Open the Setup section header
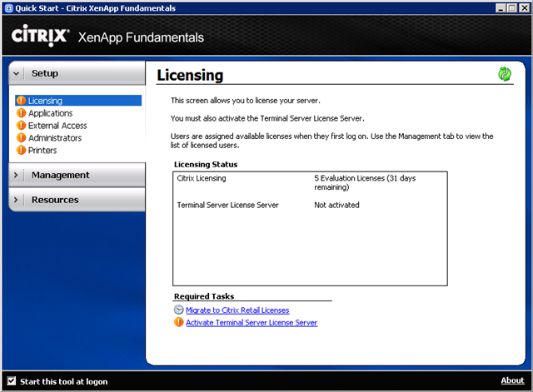Screen dimensions: 533x392 pyautogui.click(x=77, y=73)
